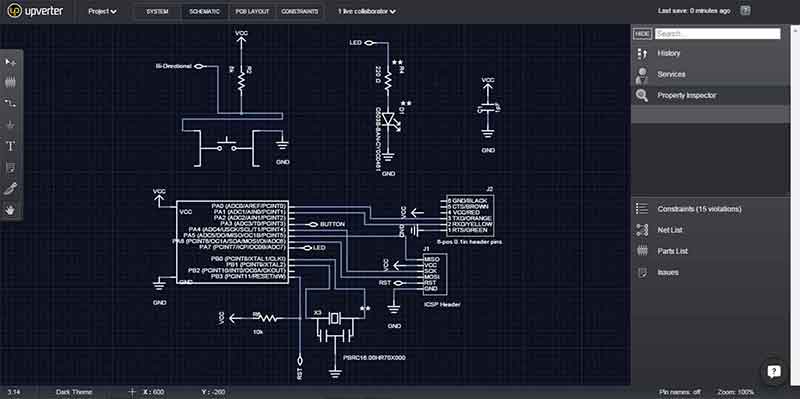The width and height of the screenshot is (800, 399).
Task: Select the push button switch component
Action: click(227, 147)
